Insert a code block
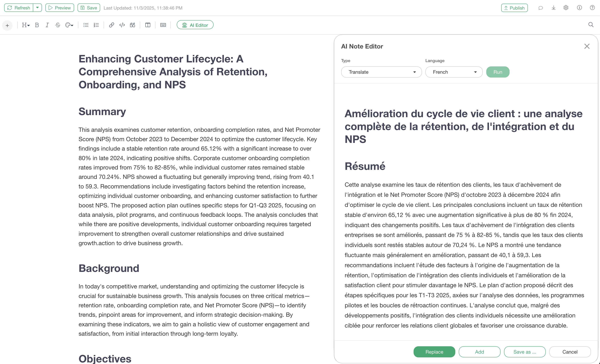 click(x=122, y=25)
